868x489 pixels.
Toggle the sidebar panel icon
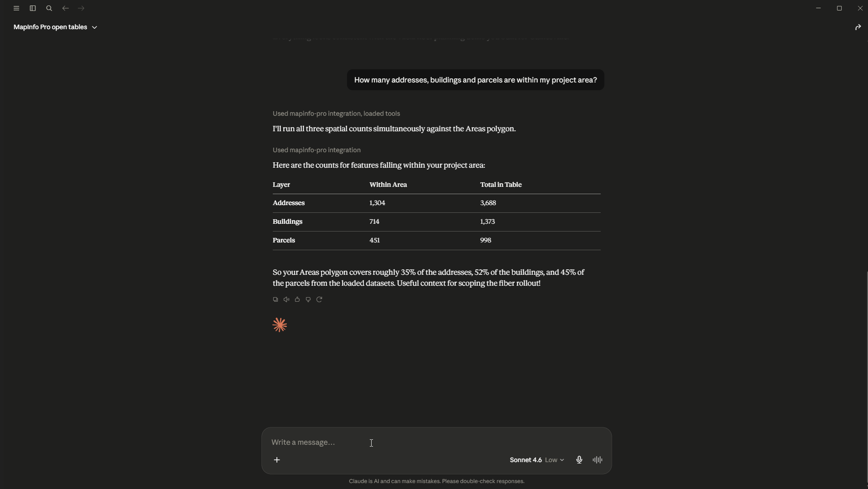(33, 8)
